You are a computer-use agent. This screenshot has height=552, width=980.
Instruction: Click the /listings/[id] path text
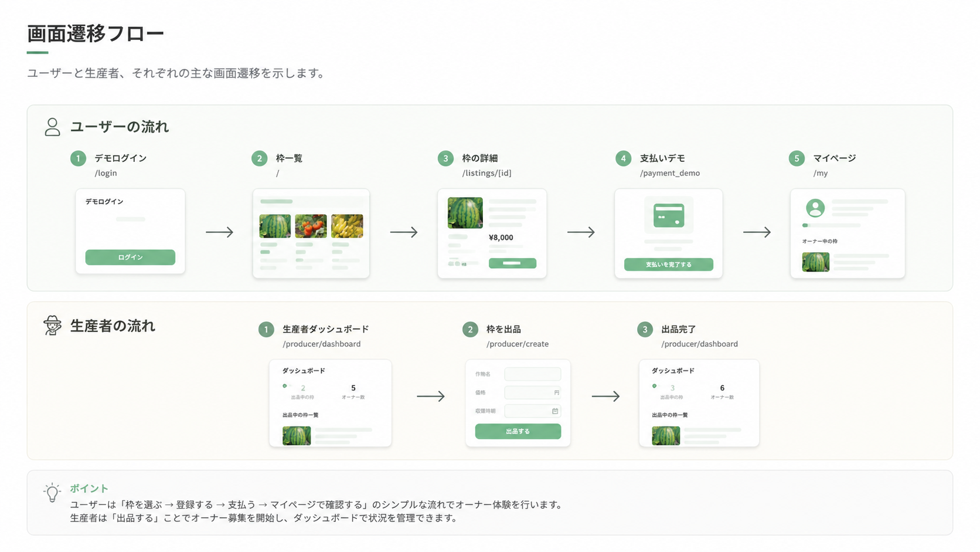click(x=486, y=173)
